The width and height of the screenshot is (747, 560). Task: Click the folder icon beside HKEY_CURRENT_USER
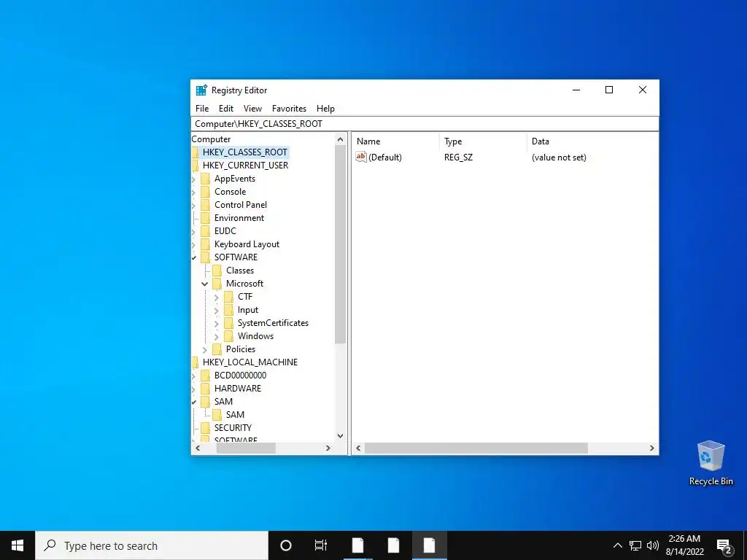tap(195, 166)
